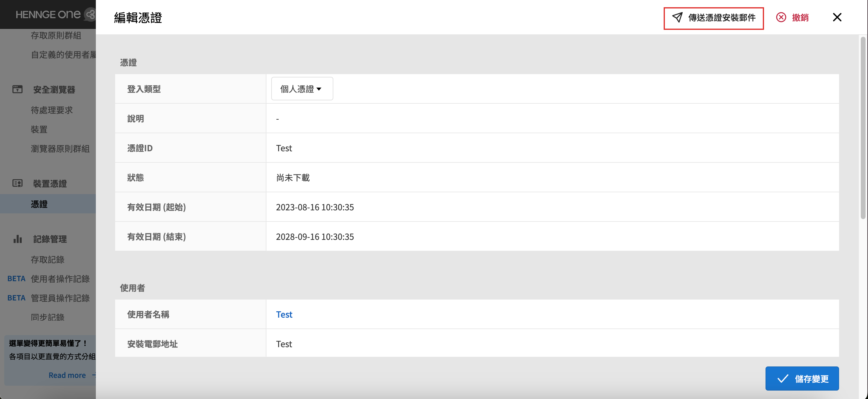Close the edit certificate panel with X

pos(837,17)
